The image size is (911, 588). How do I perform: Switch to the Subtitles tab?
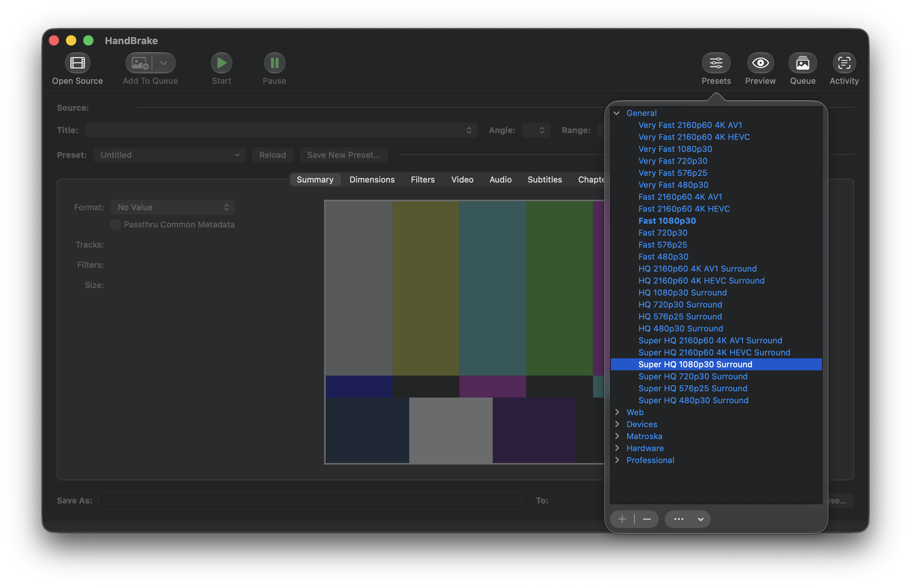(x=545, y=180)
